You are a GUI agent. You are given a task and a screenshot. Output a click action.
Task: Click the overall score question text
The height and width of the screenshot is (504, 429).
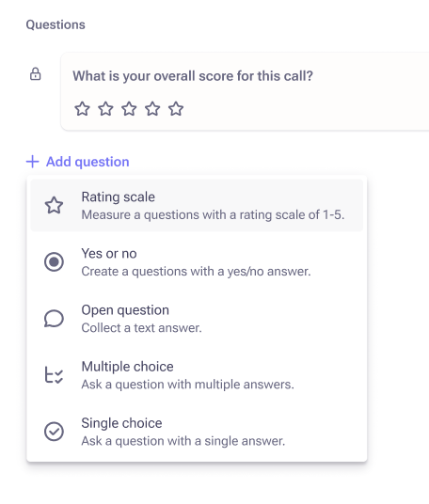click(193, 76)
